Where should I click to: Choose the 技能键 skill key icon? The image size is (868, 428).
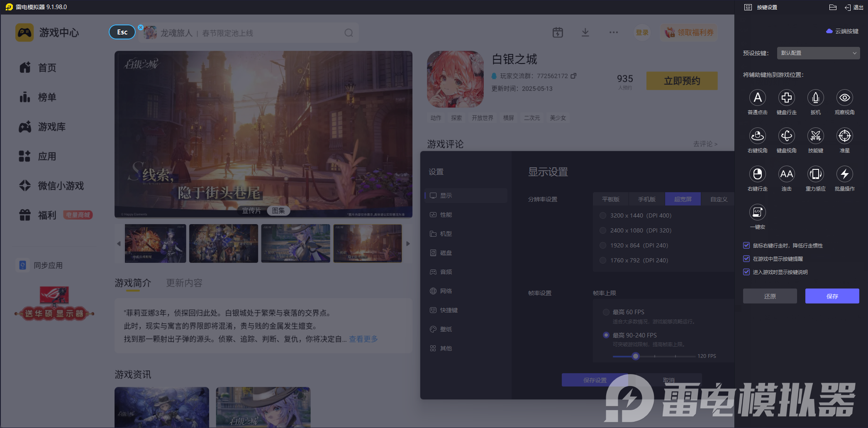coord(815,136)
